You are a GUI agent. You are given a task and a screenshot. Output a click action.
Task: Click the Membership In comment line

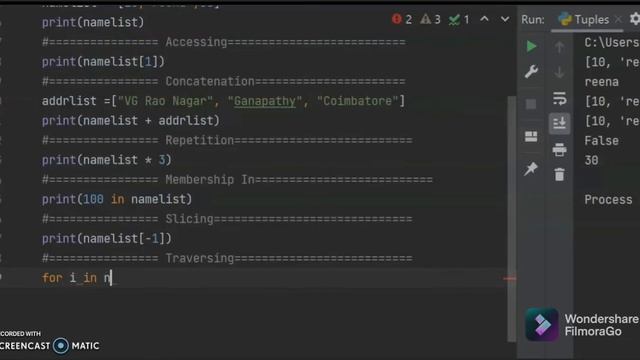tap(237, 180)
